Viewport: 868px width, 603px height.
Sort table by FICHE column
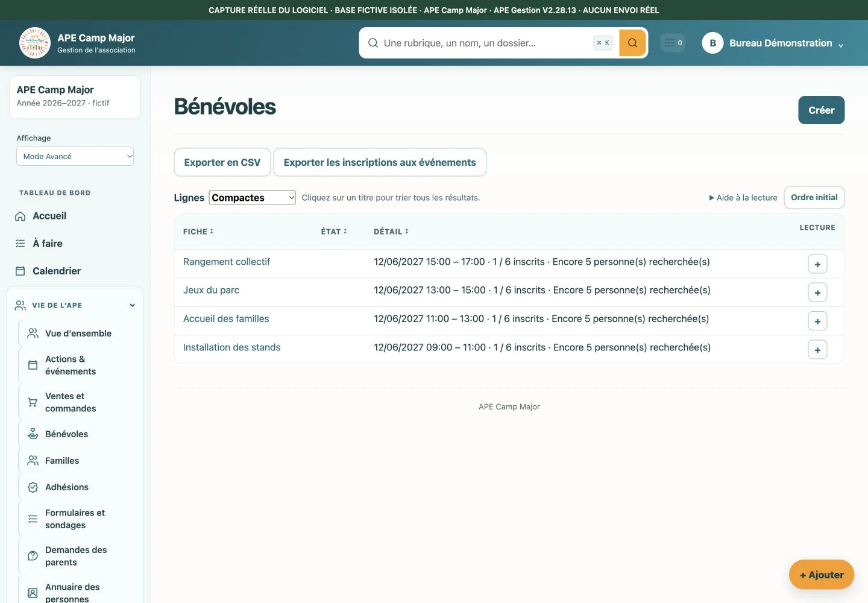click(198, 232)
